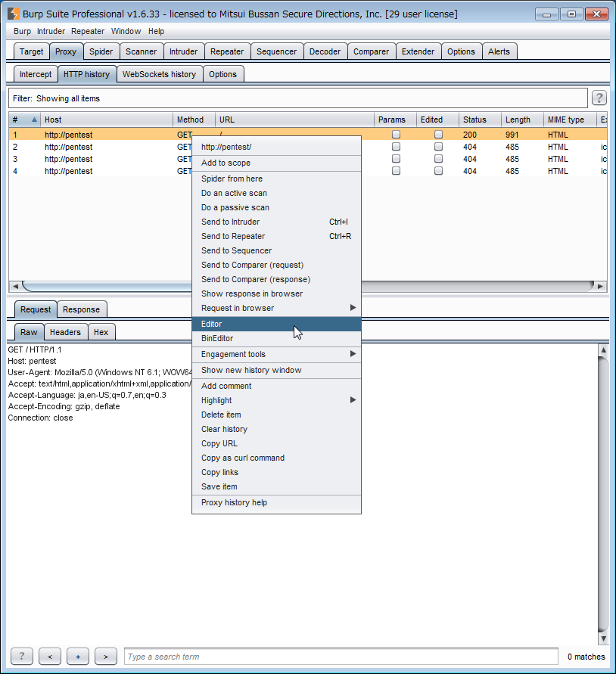Go to next search match
Viewport: 616px width, 674px height.
(x=106, y=657)
